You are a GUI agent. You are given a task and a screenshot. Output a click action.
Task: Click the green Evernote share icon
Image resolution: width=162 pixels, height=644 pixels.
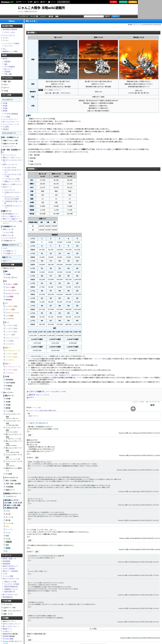154,405
